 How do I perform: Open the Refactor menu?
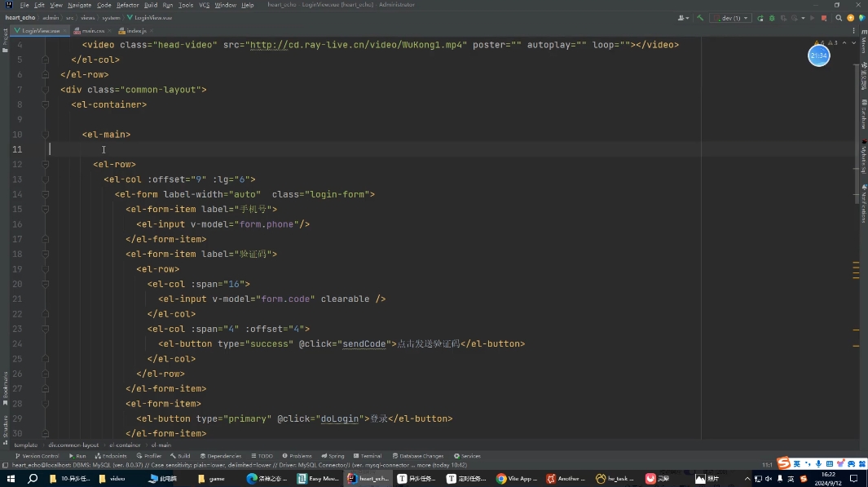(127, 5)
